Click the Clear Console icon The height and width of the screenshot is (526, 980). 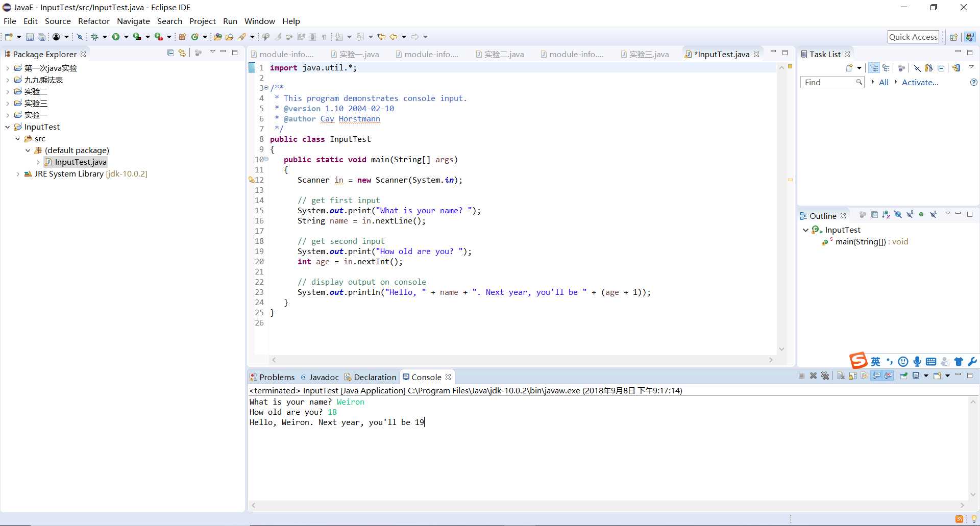pyautogui.click(x=841, y=375)
